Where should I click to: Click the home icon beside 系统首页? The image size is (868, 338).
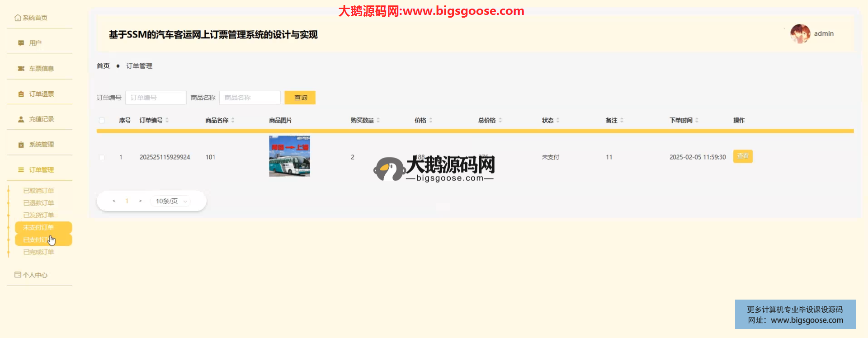coord(18,18)
